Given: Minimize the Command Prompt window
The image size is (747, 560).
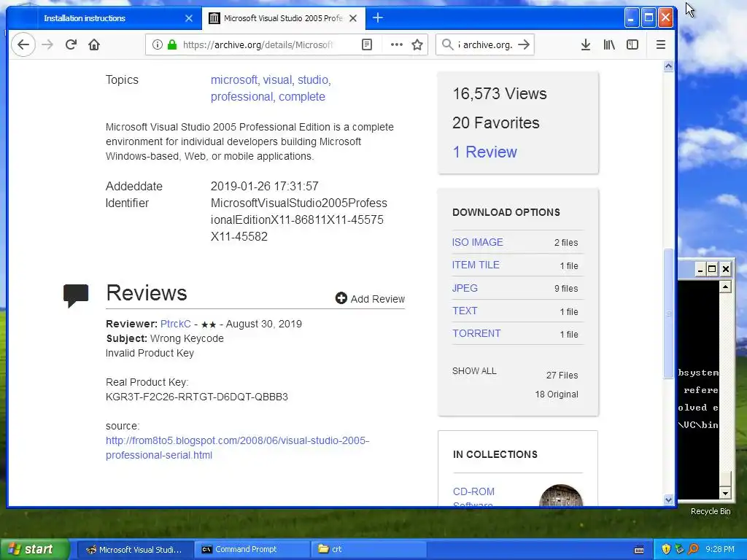Looking at the screenshot, I should coord(700,269).
